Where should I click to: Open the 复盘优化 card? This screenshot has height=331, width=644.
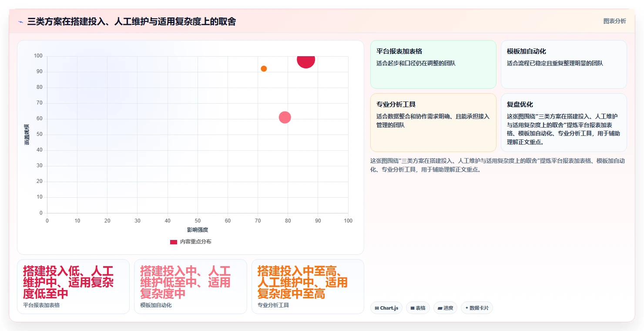564,122
